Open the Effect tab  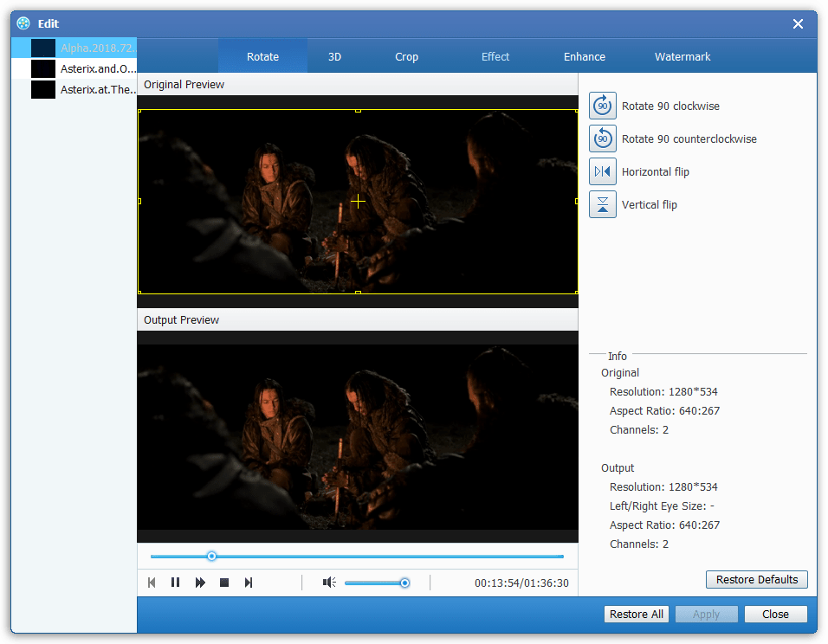click(x=495, y=56)
